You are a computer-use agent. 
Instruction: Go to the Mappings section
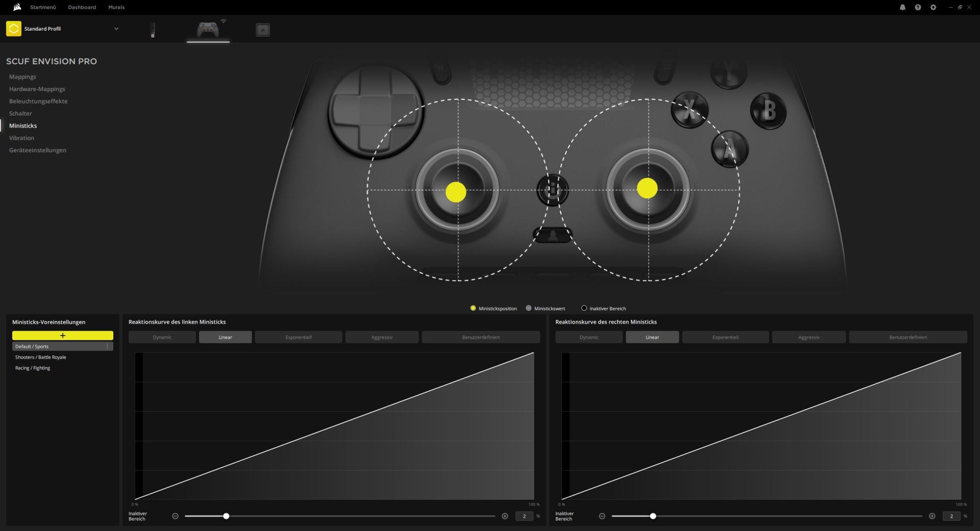[x=22, y=77]
